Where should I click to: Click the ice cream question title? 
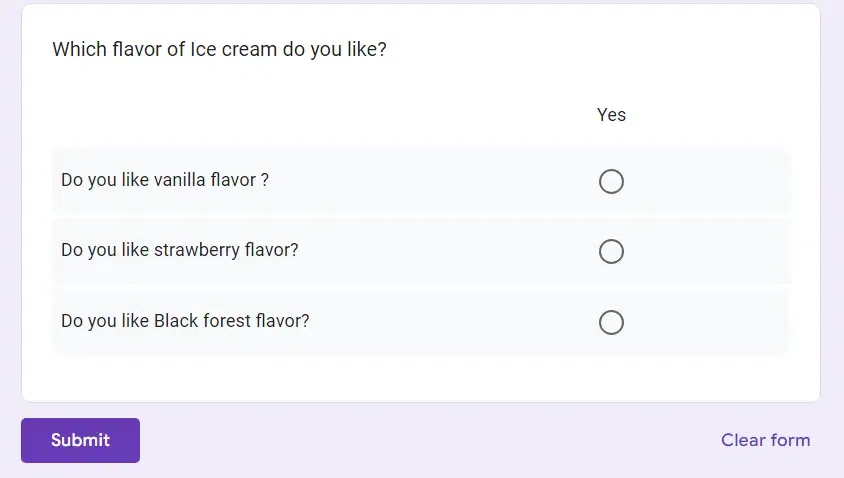point(219,49)
